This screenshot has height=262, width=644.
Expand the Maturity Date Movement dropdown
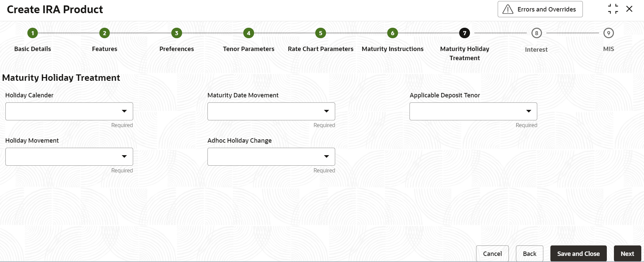point(271,111)
